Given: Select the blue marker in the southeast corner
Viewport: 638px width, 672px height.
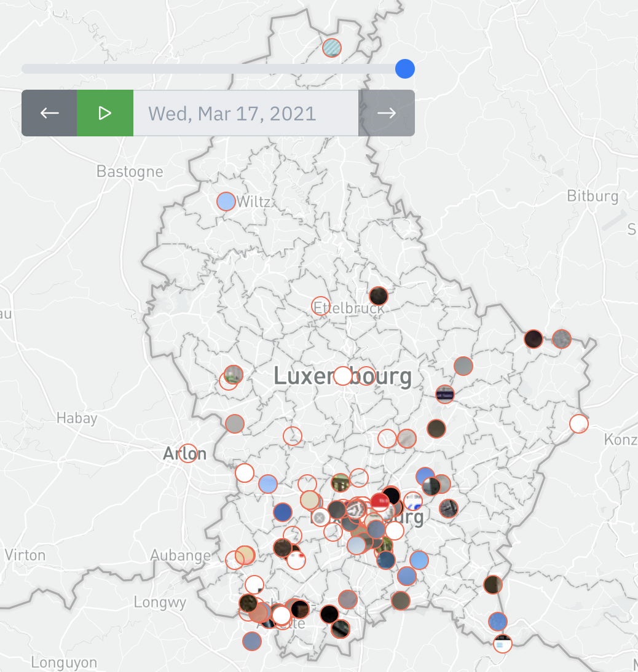Looking at the screenshot, I should click(498, 621).
